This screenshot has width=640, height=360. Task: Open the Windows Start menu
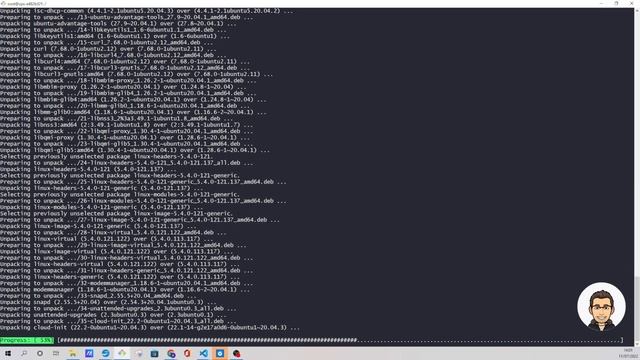coord(8,353)
